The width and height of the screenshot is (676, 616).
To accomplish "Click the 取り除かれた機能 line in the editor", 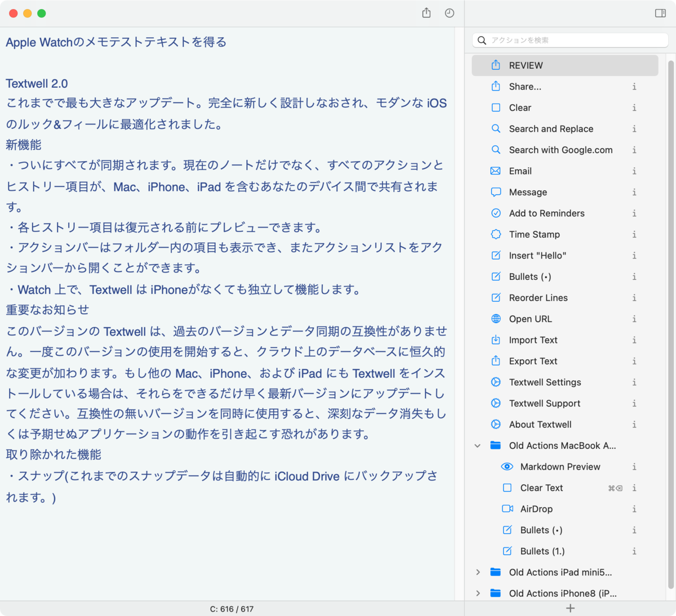I will pyautogui.click(x=54, y=454).
